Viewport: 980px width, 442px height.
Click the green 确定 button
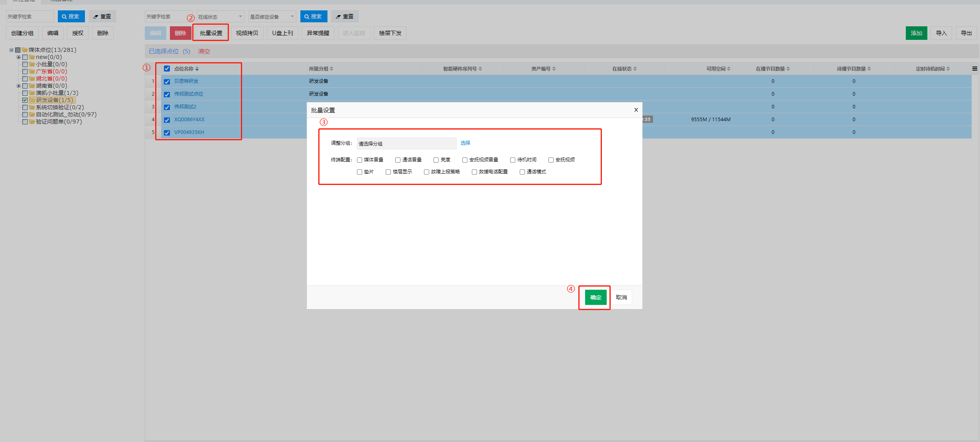595,297
